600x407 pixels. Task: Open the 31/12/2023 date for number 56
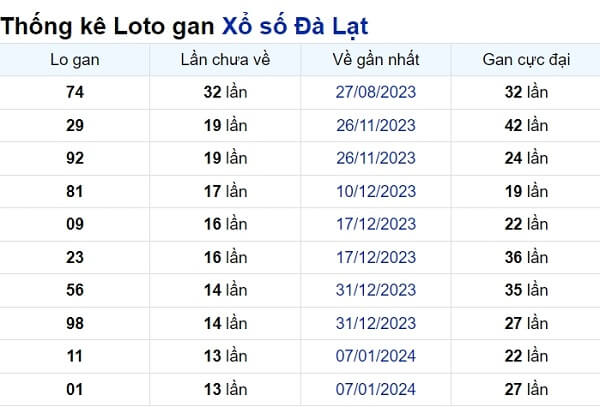coord(376,290)
